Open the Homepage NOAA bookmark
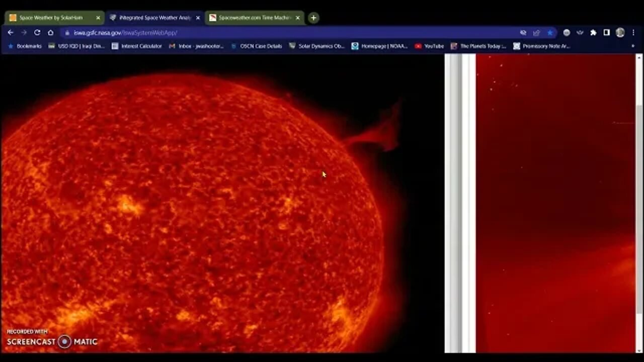 tap(380, 46)
